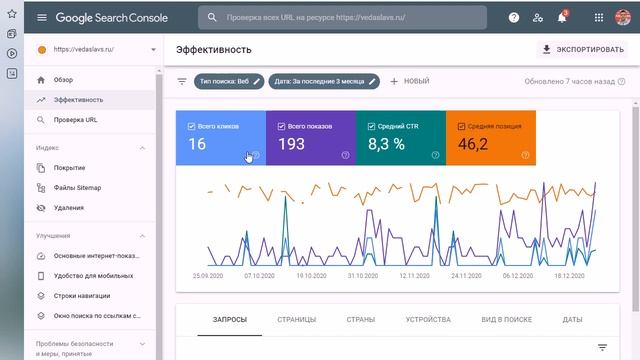This screenshot has width=640, height=360.
Task: Edit the search type filter pencil
Action: (256, 82)
